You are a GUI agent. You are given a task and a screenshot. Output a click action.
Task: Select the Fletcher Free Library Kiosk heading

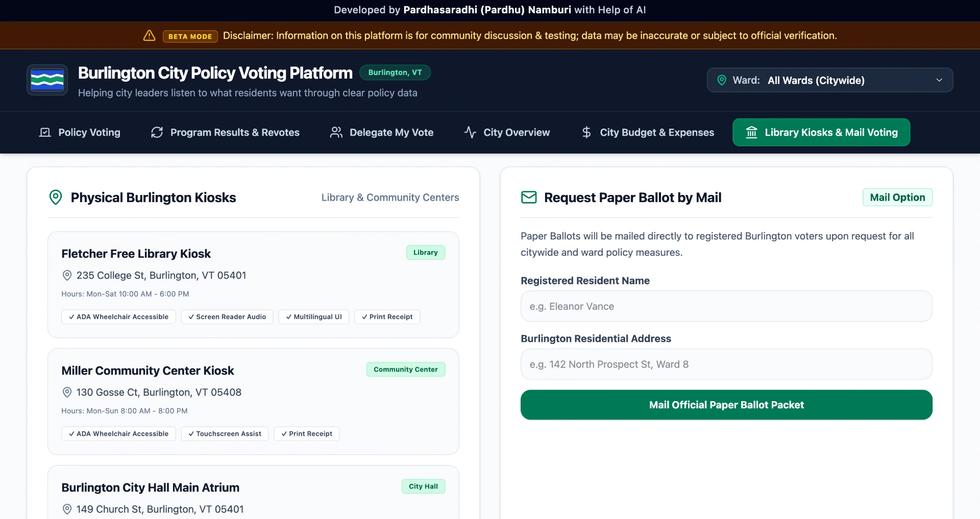coord(136,254)
